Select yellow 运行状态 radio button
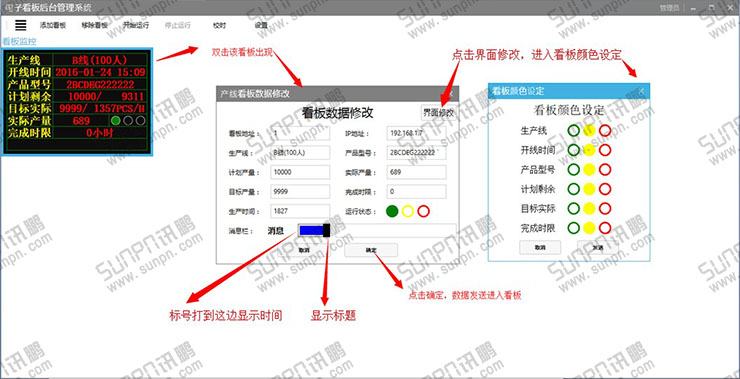Screen dimensions: 740x379 pyautogui.click(x=408, y=211)
